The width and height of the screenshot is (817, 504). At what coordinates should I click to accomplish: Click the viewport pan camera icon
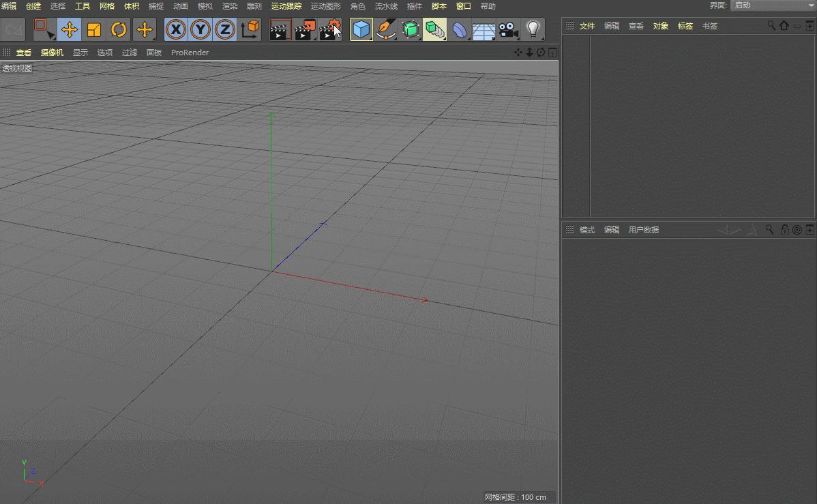point(518,52)
